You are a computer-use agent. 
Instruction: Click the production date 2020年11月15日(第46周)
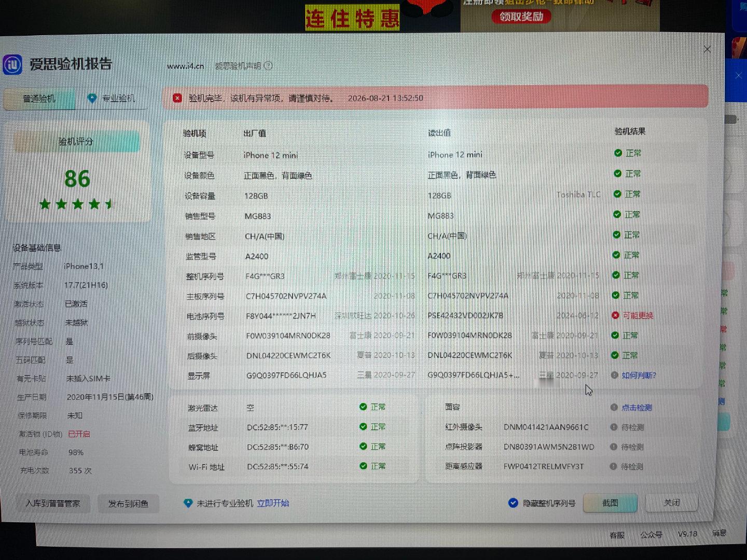coord(110,397)
